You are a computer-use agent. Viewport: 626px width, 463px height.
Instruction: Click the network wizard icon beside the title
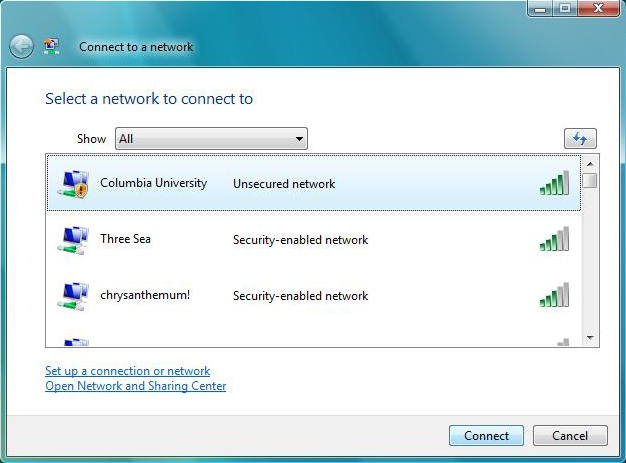point(52,46)
